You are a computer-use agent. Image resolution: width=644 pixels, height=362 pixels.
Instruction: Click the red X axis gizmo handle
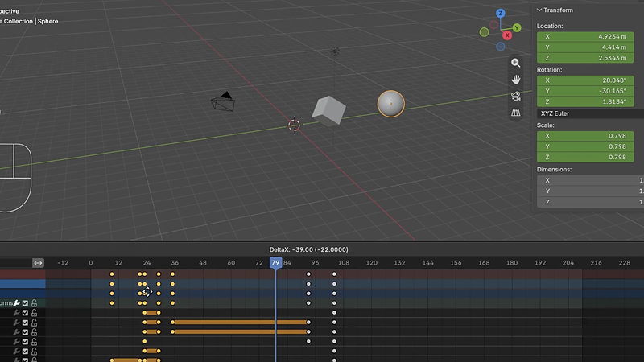point(507,35)
